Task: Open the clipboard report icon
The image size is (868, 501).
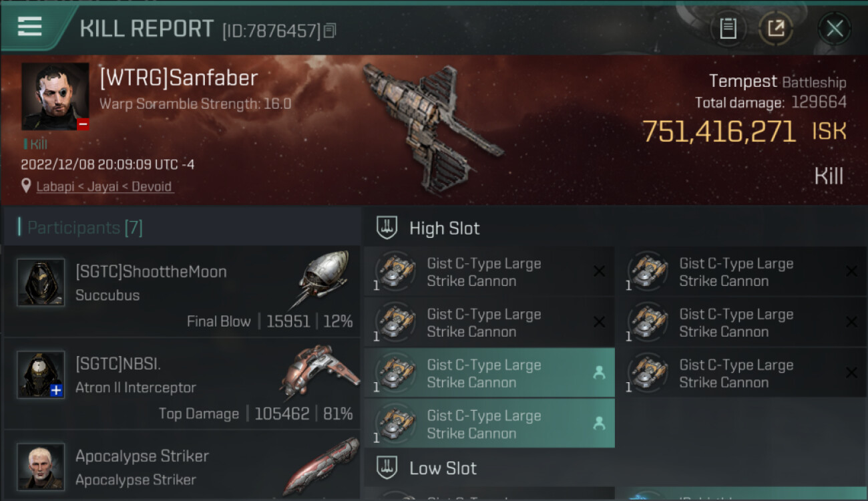Action: 728,29
